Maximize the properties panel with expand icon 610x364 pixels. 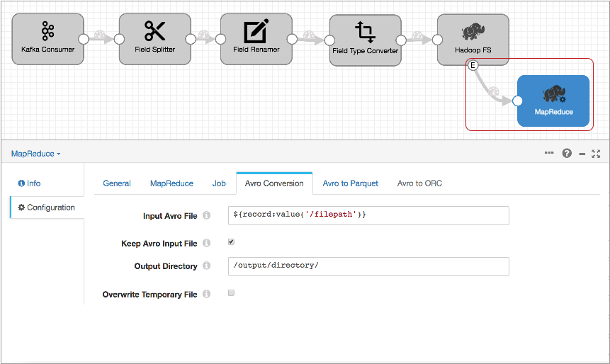596,153
